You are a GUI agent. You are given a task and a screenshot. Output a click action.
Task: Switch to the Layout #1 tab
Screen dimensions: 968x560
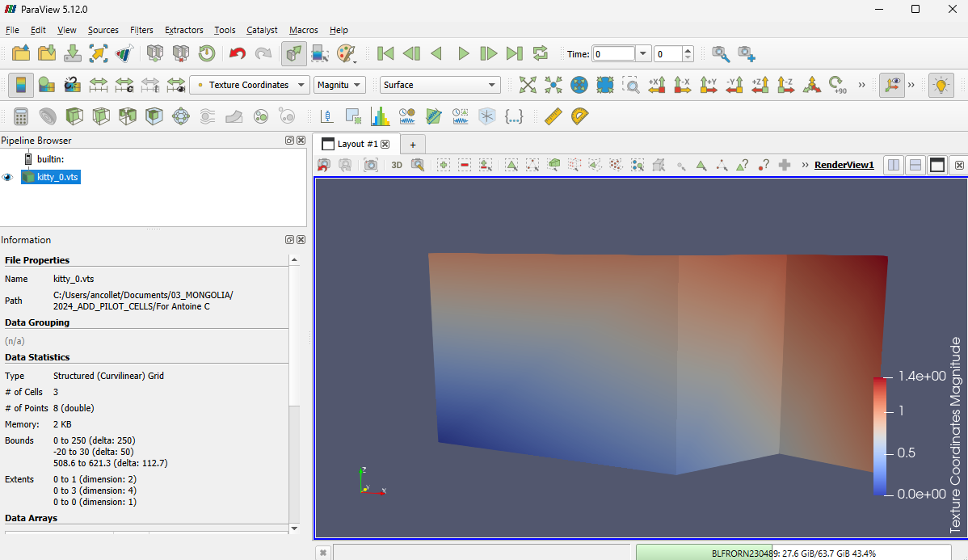356,144
